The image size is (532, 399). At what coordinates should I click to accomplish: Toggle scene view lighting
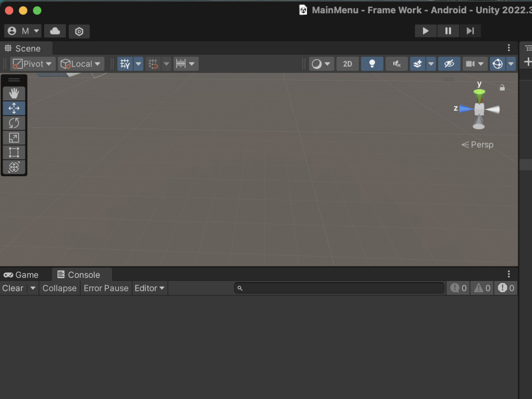click(x=372, y=63)
